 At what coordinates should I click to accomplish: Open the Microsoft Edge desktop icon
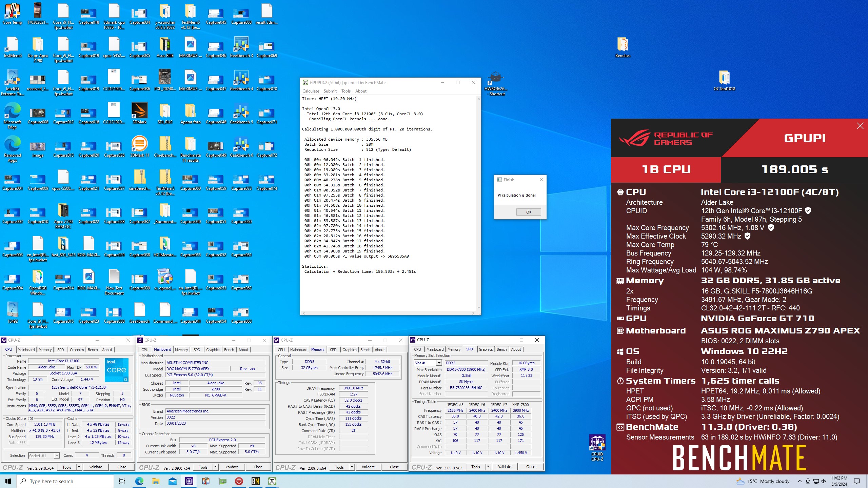point(12,116)
